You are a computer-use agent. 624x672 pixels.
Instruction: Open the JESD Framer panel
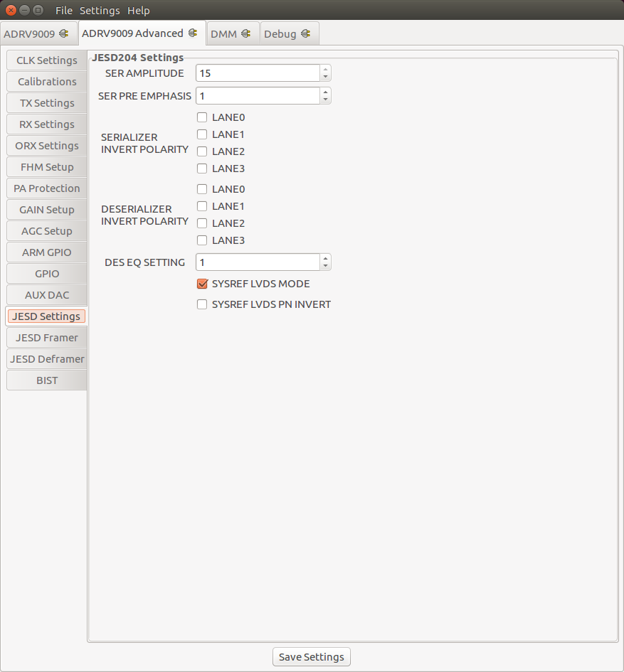[x=46, y=338]
